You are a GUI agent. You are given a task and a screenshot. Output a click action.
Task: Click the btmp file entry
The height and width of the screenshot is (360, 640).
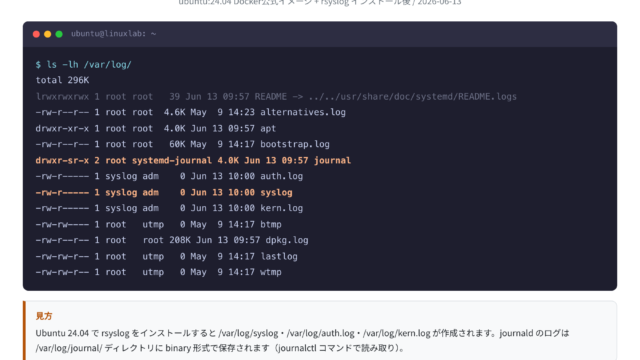[x=158, y=224]
